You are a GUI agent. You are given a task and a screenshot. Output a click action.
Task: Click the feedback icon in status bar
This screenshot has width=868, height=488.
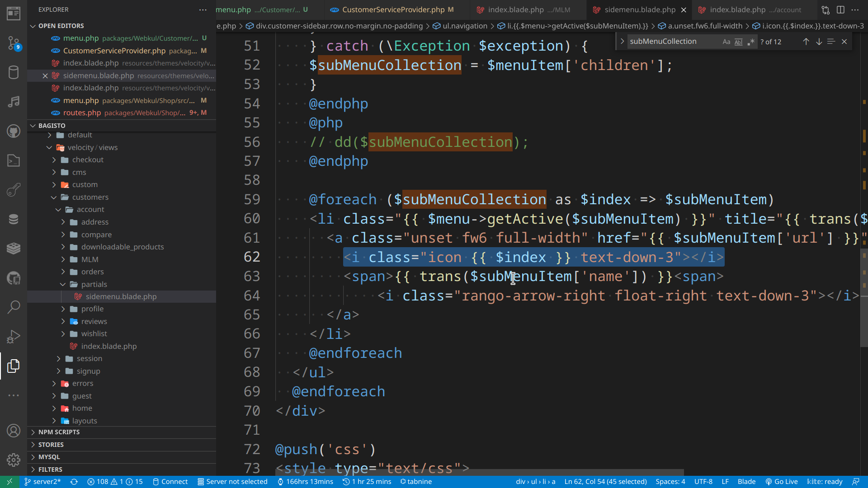click(x=855, y=482)
